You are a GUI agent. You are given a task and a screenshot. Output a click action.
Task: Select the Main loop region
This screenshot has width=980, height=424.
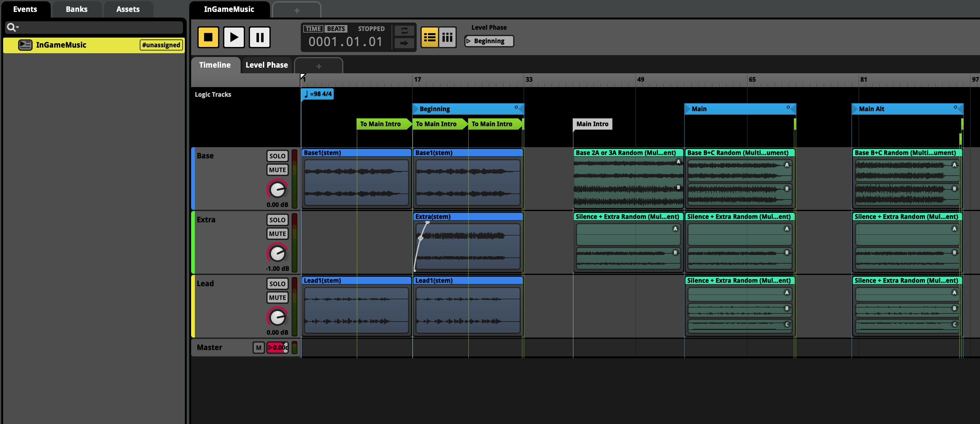[x=740, y=109]
